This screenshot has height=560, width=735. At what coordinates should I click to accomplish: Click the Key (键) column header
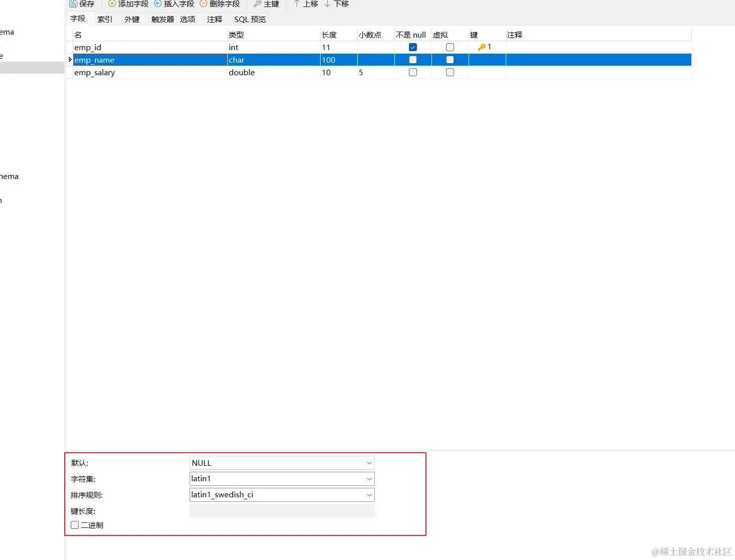click(487, 35)
